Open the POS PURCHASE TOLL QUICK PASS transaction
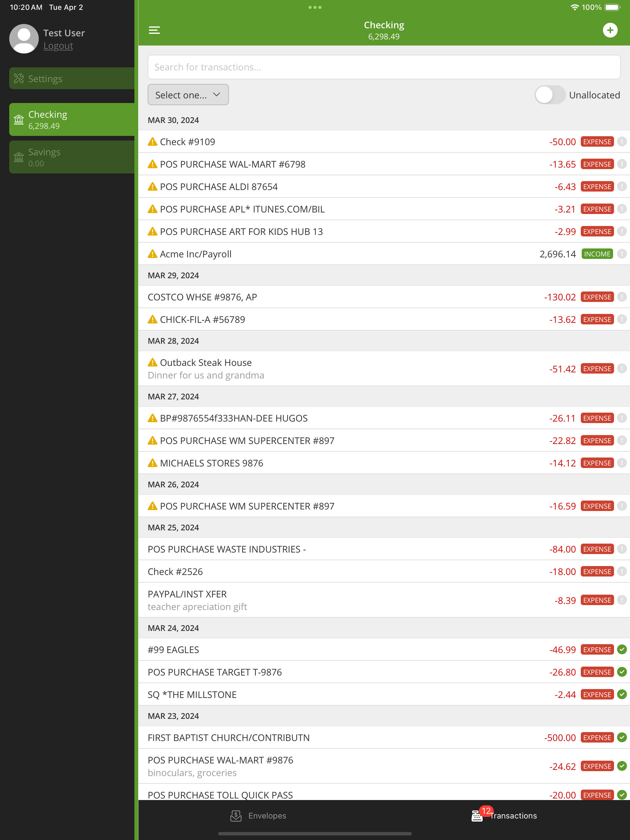This screenshot has height=840, width=630. [384, 792]
